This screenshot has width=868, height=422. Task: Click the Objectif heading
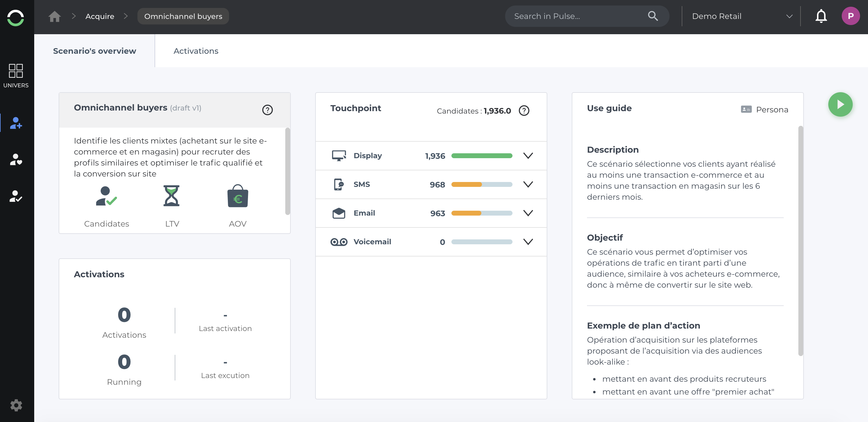tap(604, 238)
